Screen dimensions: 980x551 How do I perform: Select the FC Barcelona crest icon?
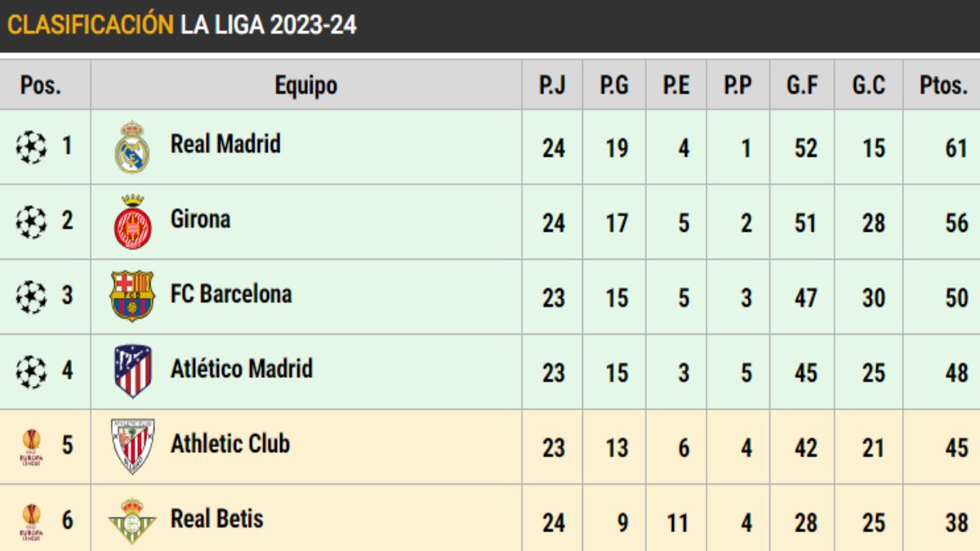[x=131, y=296]
